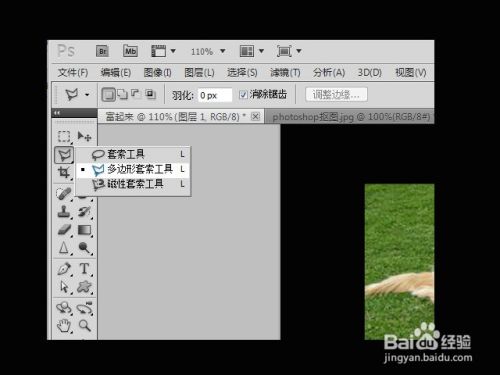Open the 视图(V) menu

pos(411,72)
